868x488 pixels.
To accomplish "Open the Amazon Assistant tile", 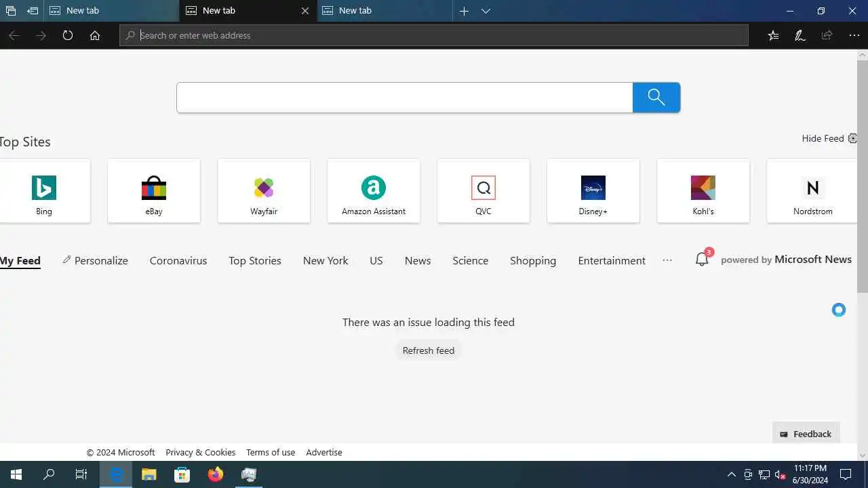I will pyautogui.click(x=374, y=190).
